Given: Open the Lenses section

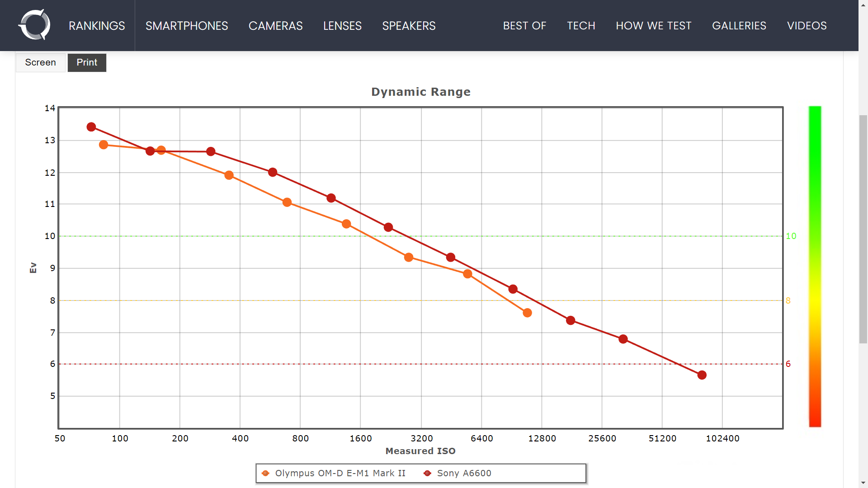Looking at the screenshot, I should tap(342, 26).
